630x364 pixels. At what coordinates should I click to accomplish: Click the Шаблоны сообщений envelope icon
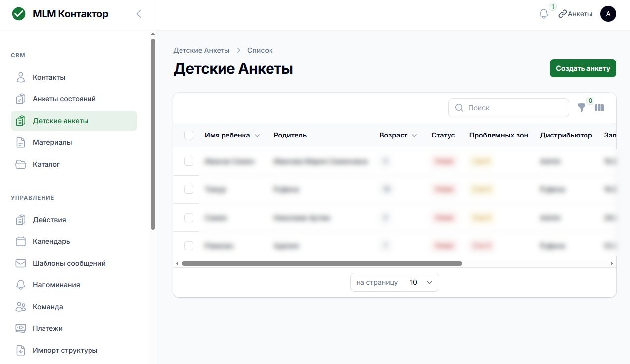(x=20, y=263)
